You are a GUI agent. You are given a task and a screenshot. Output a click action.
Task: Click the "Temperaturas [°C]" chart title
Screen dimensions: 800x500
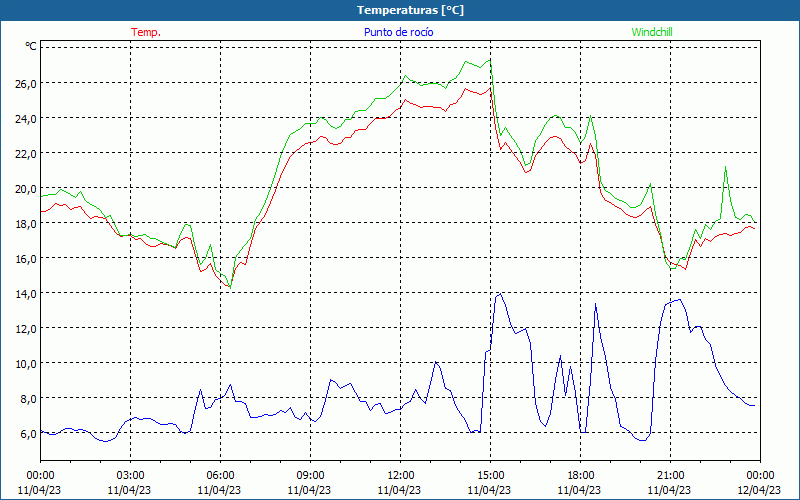click(410, 10)
